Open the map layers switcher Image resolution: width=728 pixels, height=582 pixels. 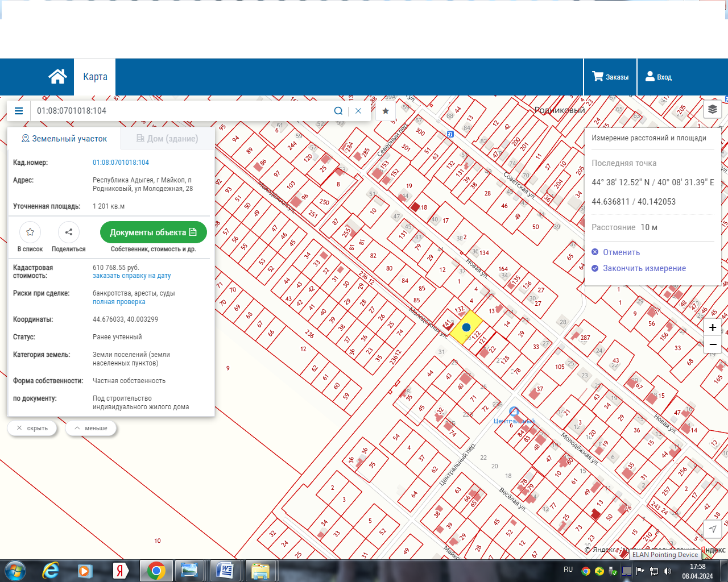pyautogui.click(x=712, y=109)
